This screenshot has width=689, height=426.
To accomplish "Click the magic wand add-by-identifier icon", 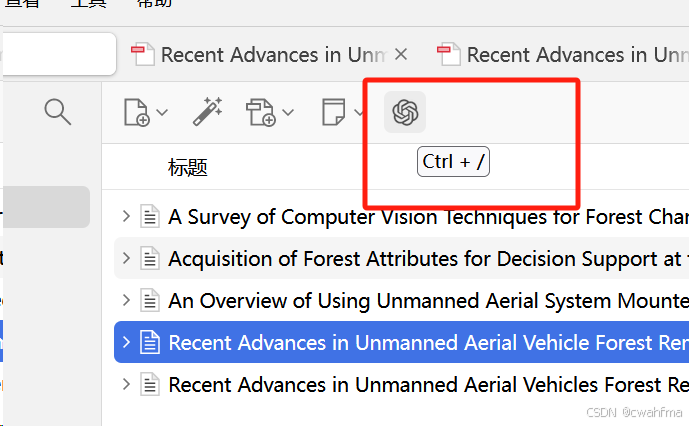I will 207,112.
